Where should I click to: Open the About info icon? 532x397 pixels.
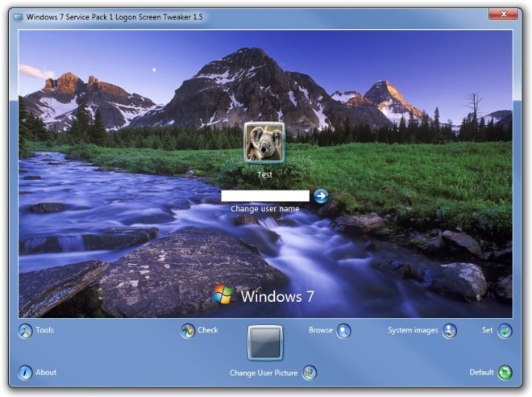[25, 373]
